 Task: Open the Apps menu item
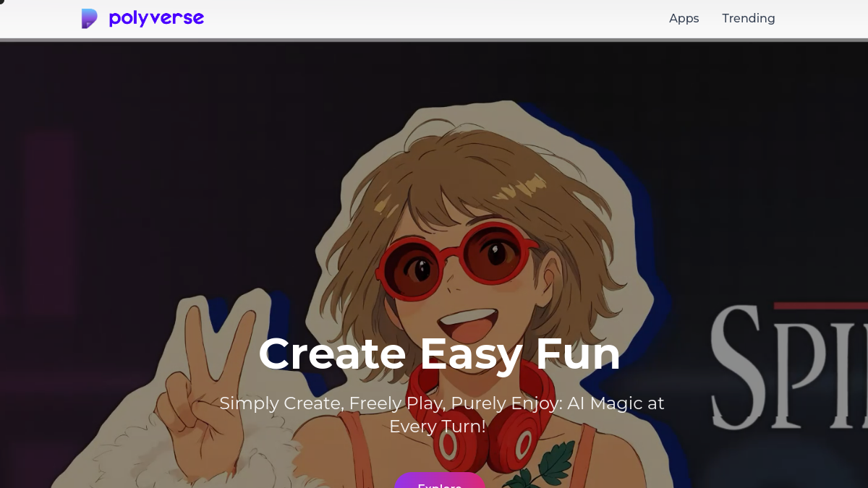point(684,19)
